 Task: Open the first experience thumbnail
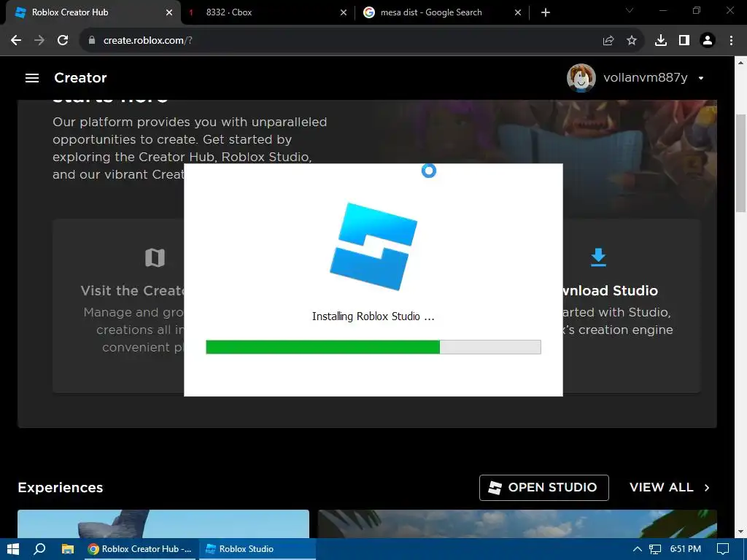point(163,524)
